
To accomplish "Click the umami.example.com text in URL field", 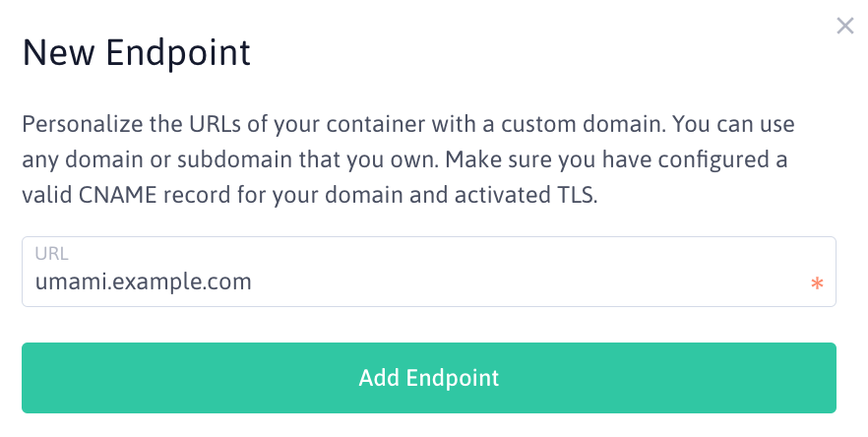I will click(144, 281).
